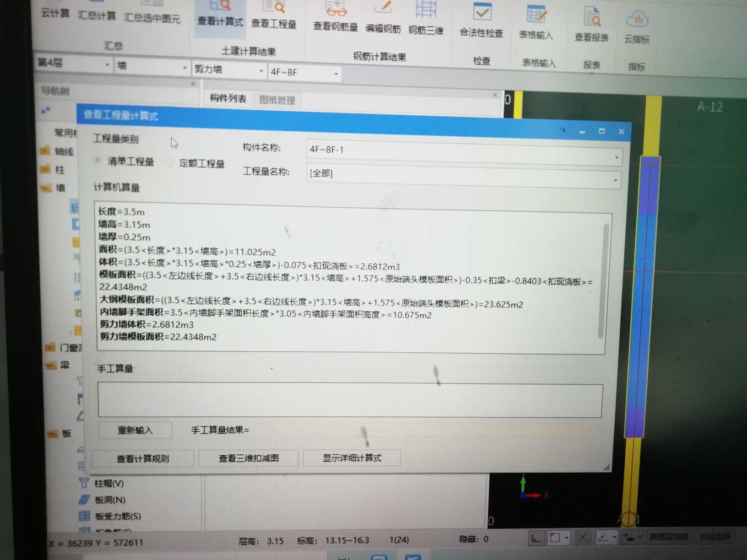Viewport: 747px width, 560px height.
Task: Open the 表格输入 ribbon tool
Action: pyautogui.click(x=536, y=24)
